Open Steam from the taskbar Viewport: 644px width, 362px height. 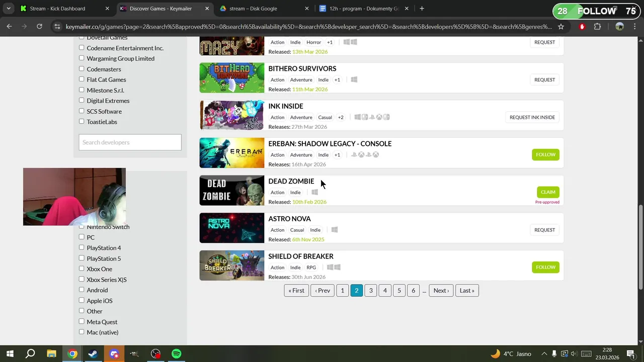coord(93,353)
